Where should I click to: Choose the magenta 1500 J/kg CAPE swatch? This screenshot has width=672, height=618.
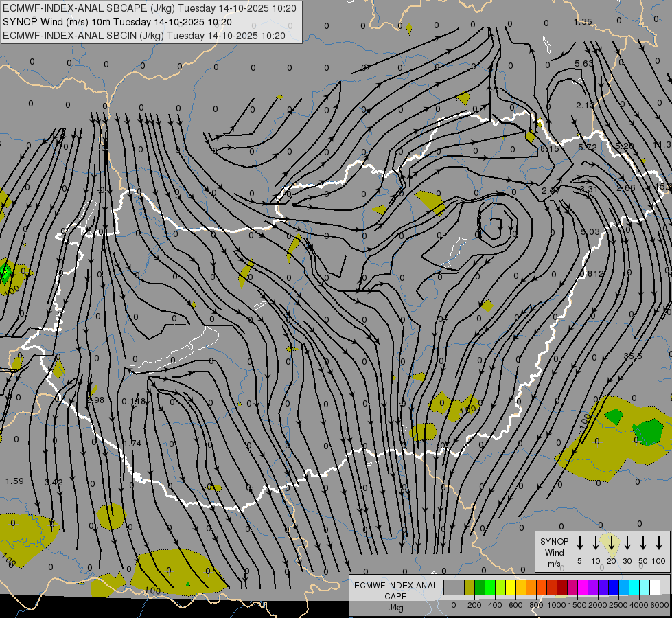click(x=583, y=587)
